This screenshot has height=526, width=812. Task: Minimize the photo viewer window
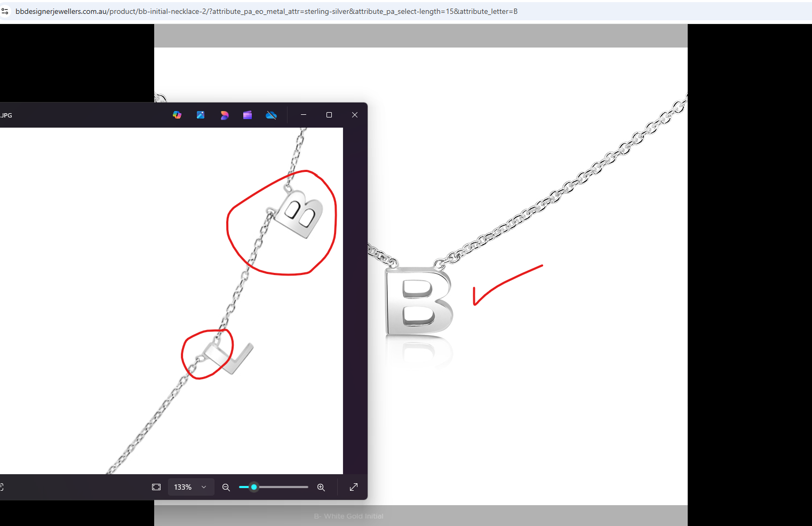point(304,115)
